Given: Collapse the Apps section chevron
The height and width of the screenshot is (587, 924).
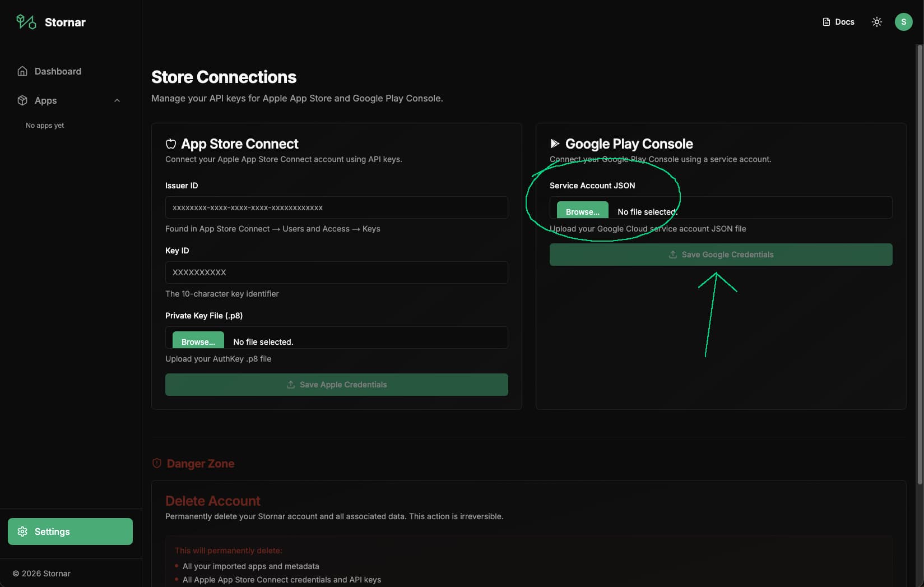Looking at the screenshot, I should 117,100.
